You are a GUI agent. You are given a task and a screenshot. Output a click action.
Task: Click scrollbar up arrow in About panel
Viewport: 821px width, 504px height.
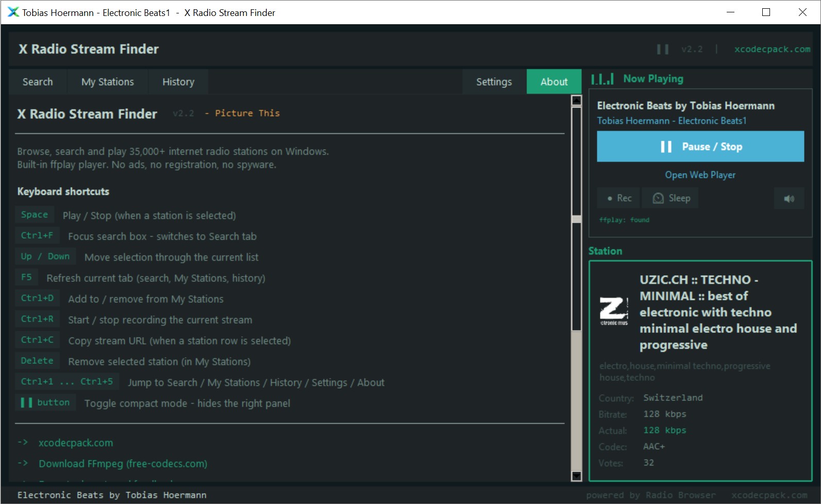pyautogui.click(x=577, y=100)
